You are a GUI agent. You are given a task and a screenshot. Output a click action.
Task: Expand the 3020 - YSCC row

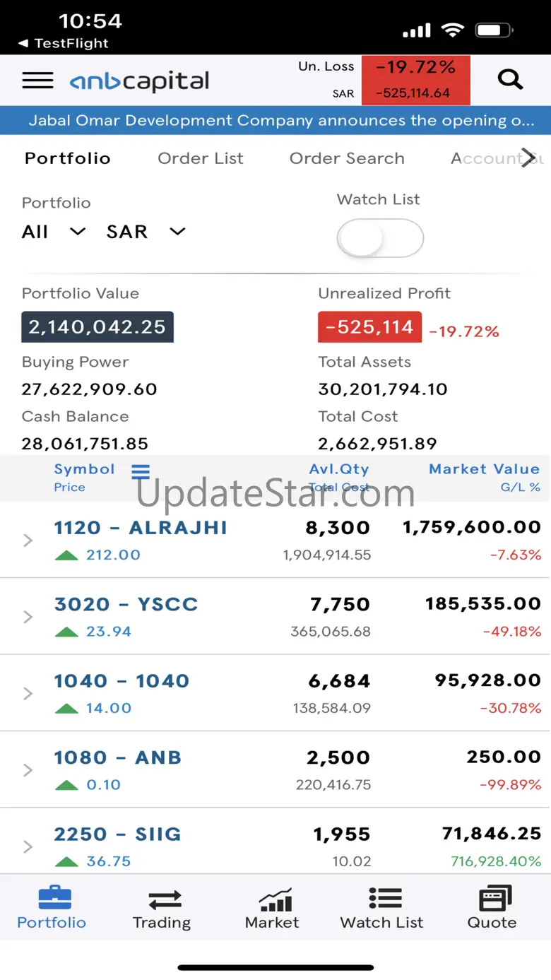[28, 617]
